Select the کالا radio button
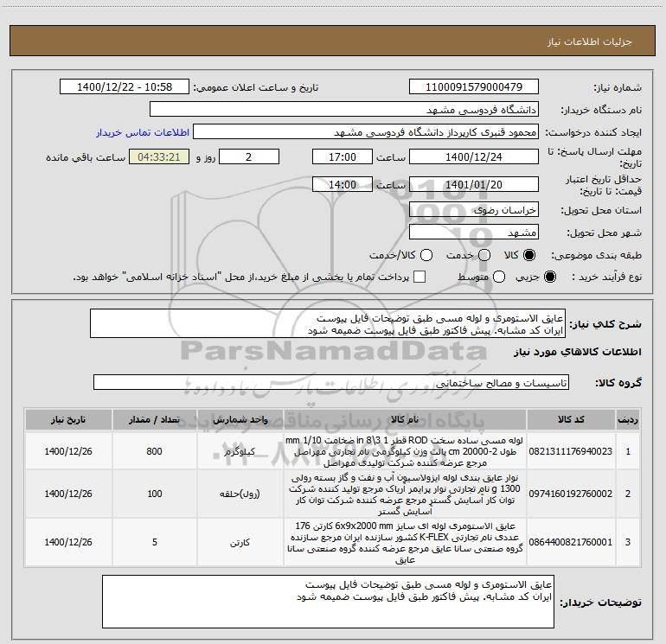666x644 pixels. click(x=529, y=255)
